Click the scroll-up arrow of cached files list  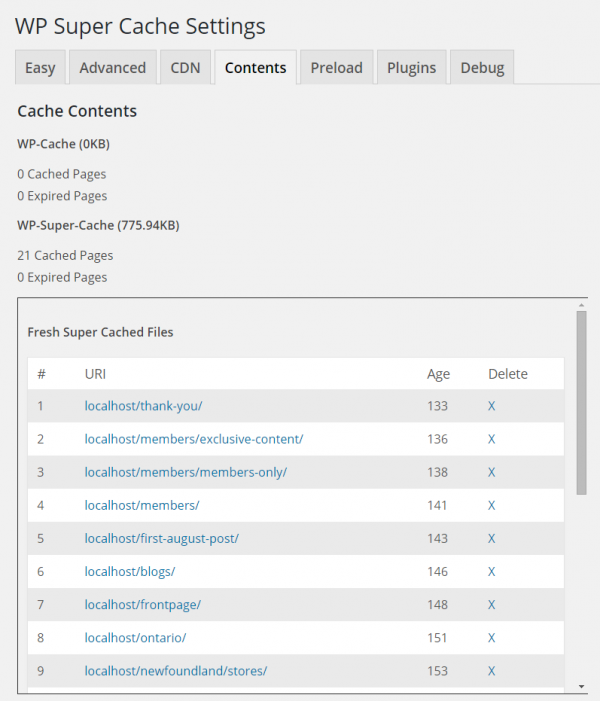581,305
